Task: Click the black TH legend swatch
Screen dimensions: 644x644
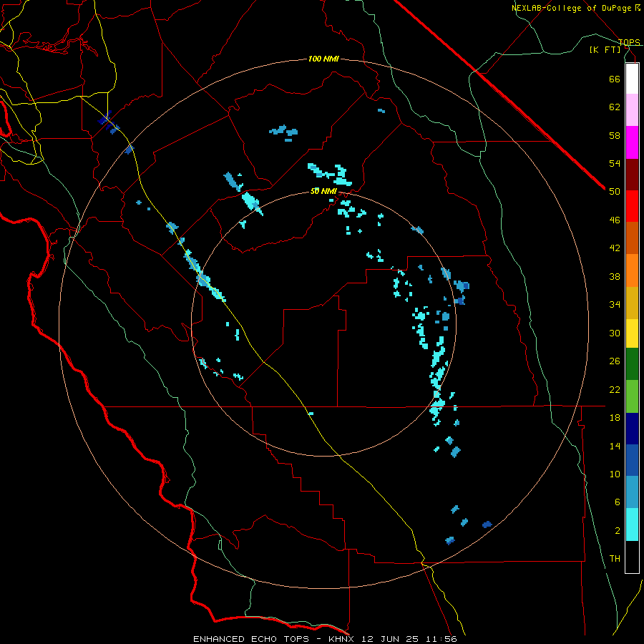Action: click(632, 557)
